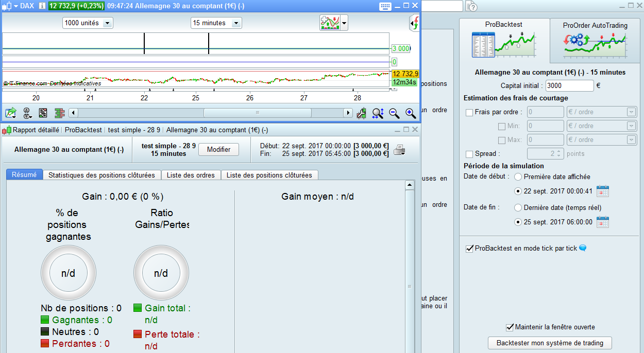
Task: Open the indicators and trading systems icon
Action: pyautogui.click(x=330, y=23)
